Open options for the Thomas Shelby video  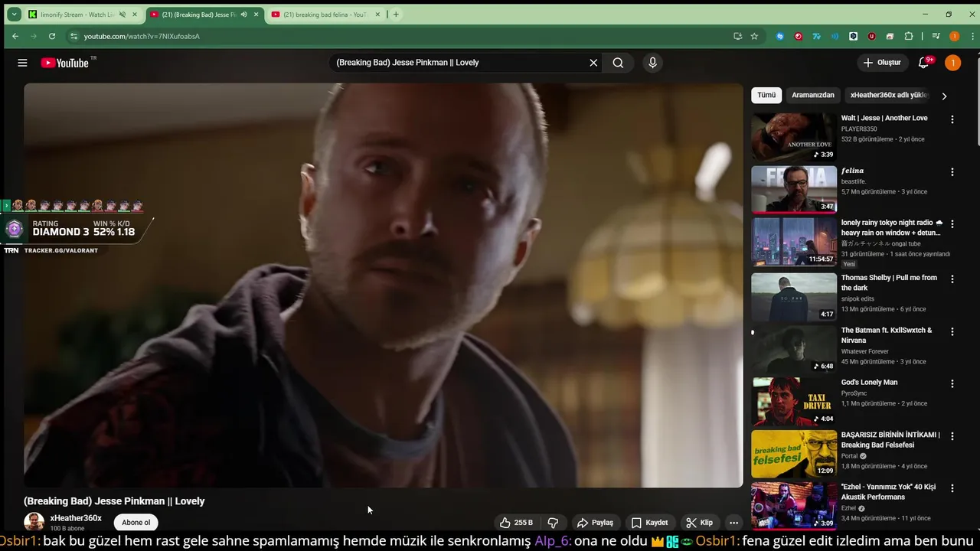(952, 279)
